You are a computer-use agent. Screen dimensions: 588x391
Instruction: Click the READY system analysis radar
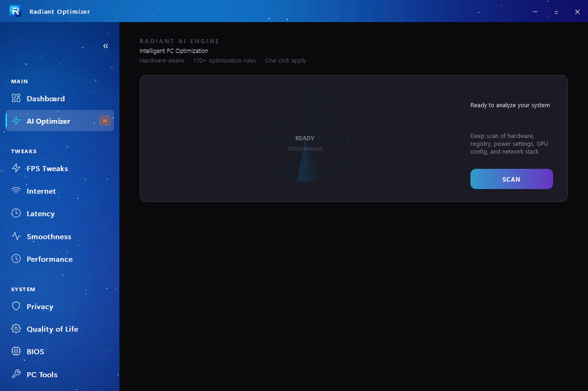(305, 138)
